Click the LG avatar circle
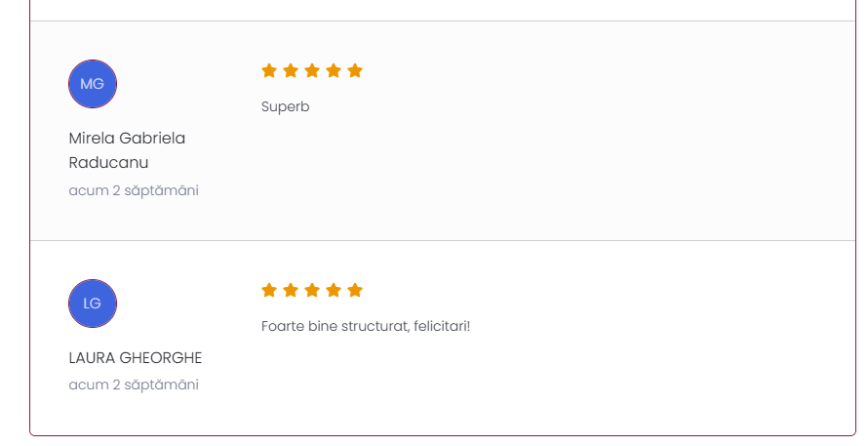 point(93,304)
